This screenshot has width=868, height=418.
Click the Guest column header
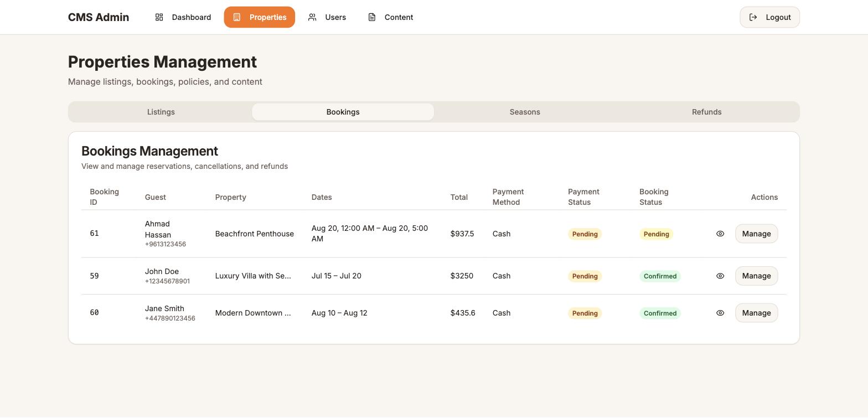click(x=156, y=197)
